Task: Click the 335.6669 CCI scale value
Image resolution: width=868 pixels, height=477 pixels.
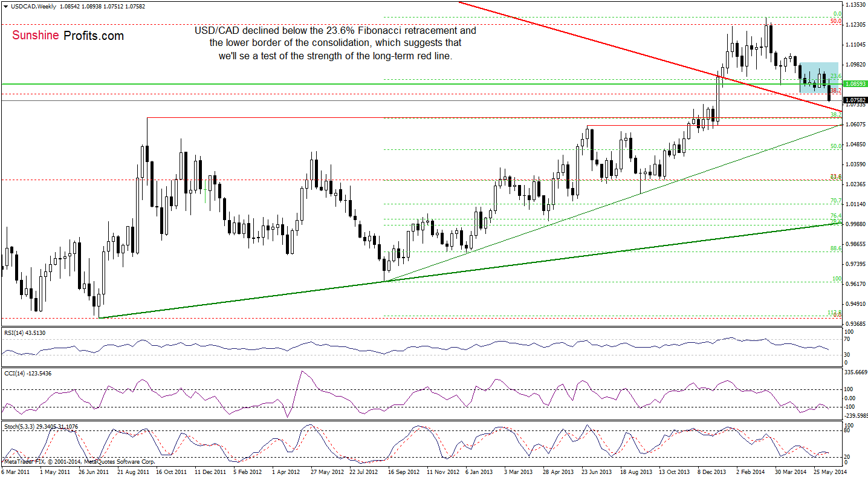Action: coord(857,373)
